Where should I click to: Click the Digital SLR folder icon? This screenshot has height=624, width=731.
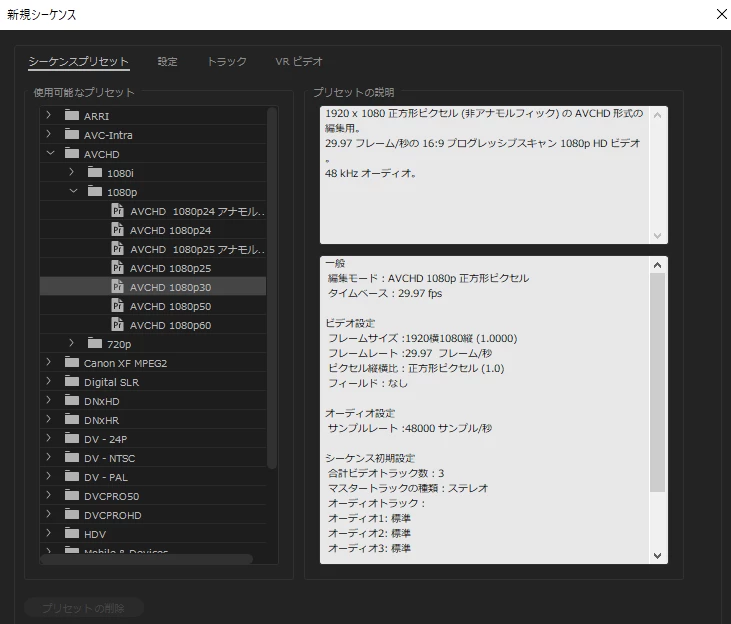click(x=72, y=382)
